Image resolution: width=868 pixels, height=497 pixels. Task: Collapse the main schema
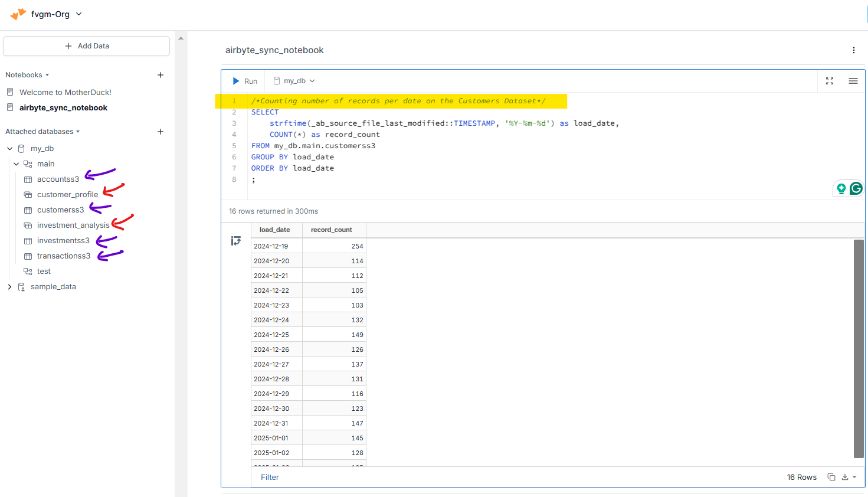[x=17, y=164]
